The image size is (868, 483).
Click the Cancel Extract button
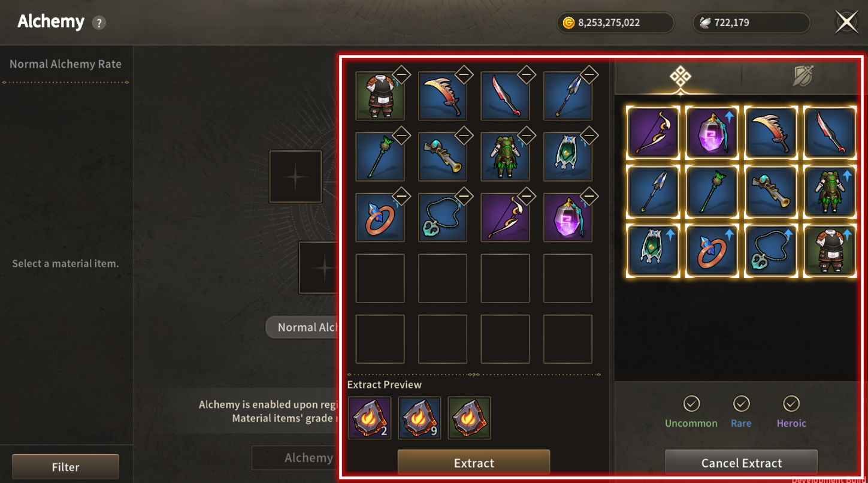tap(742, 463)
